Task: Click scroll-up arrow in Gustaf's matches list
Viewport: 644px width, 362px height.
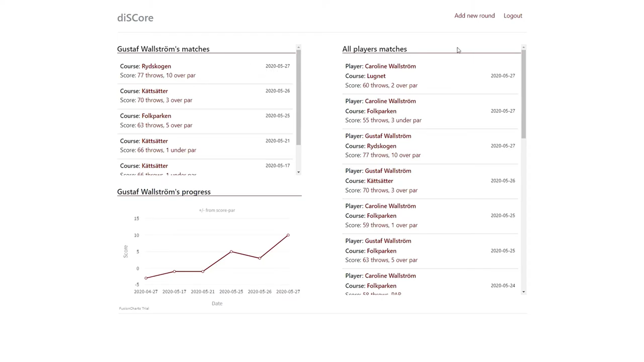Action: [299, 47]
